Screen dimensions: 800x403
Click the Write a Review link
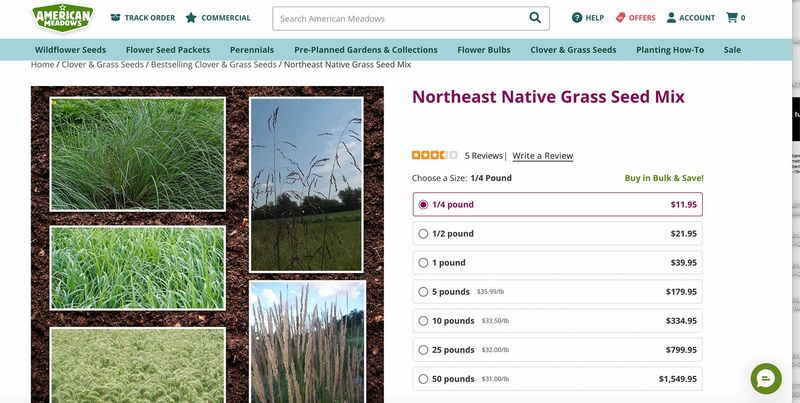(542, 156)
